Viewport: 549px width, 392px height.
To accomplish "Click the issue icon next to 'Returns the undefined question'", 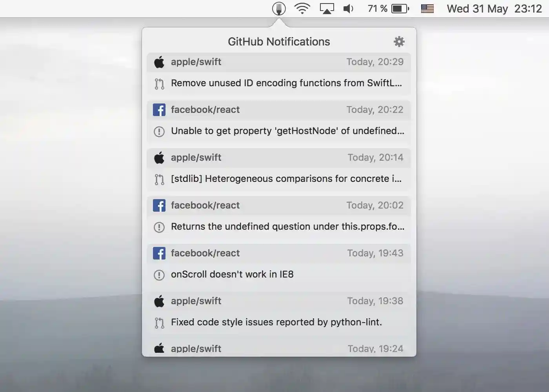I will (x=159, y=227).
